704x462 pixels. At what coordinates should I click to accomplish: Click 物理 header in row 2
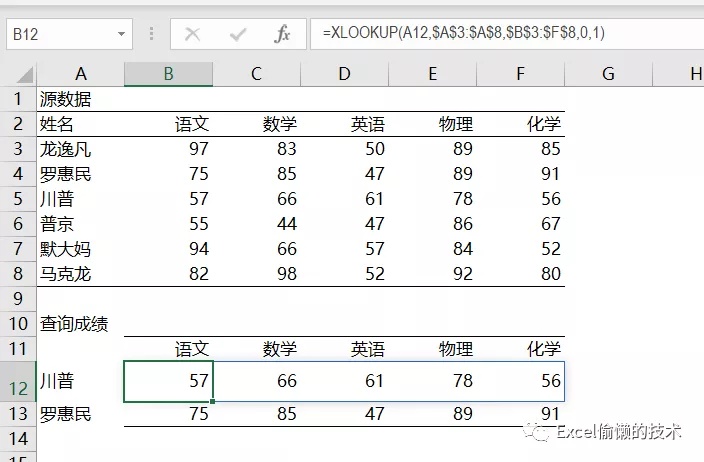tap(432, 123)
